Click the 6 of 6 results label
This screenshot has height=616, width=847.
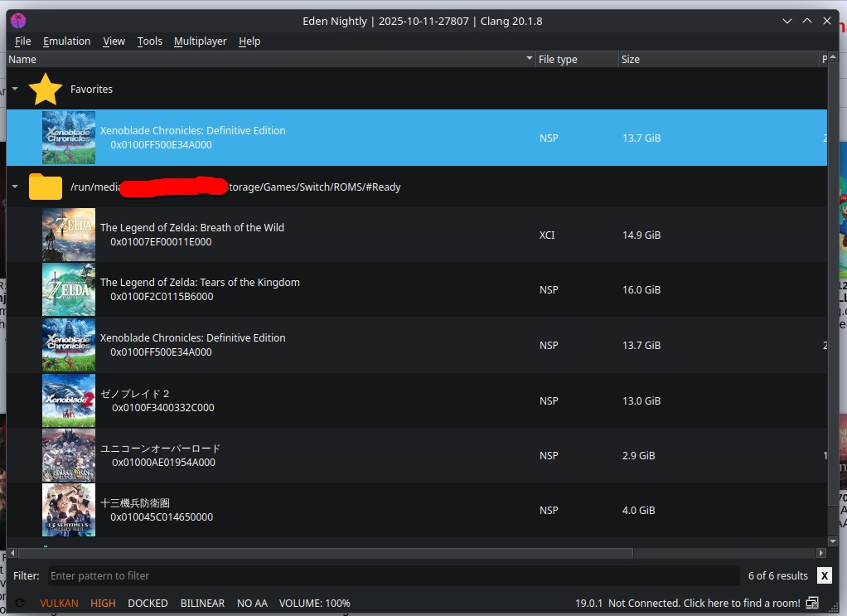(778, 576)
